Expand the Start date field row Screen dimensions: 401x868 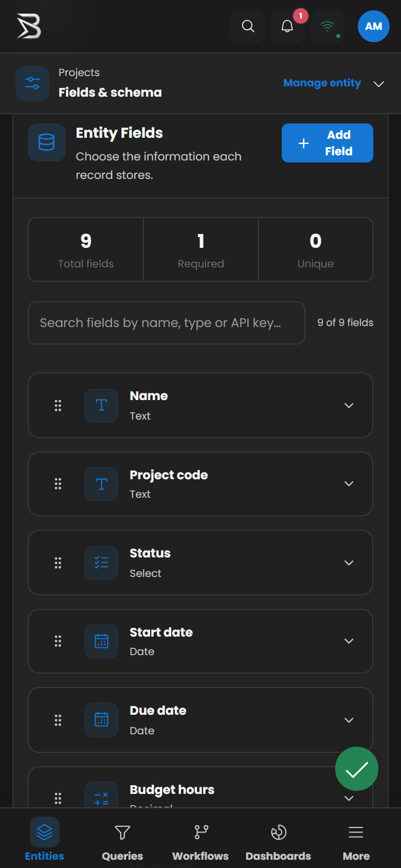(x=349, y=641)
